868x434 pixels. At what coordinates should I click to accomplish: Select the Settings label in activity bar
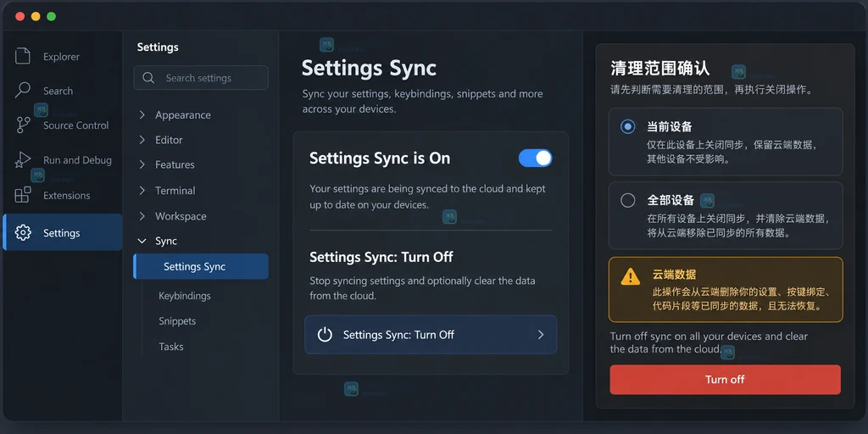point(61,233)
